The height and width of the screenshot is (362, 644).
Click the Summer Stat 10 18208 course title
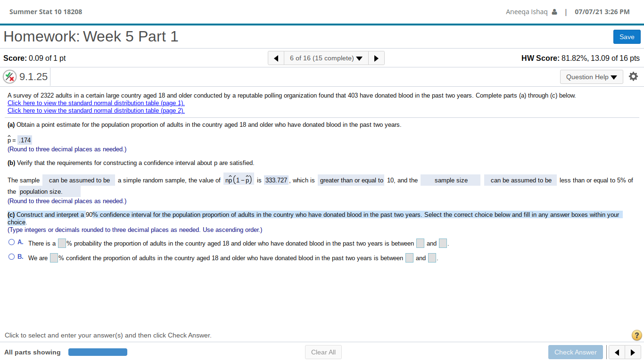pos(45,12)
